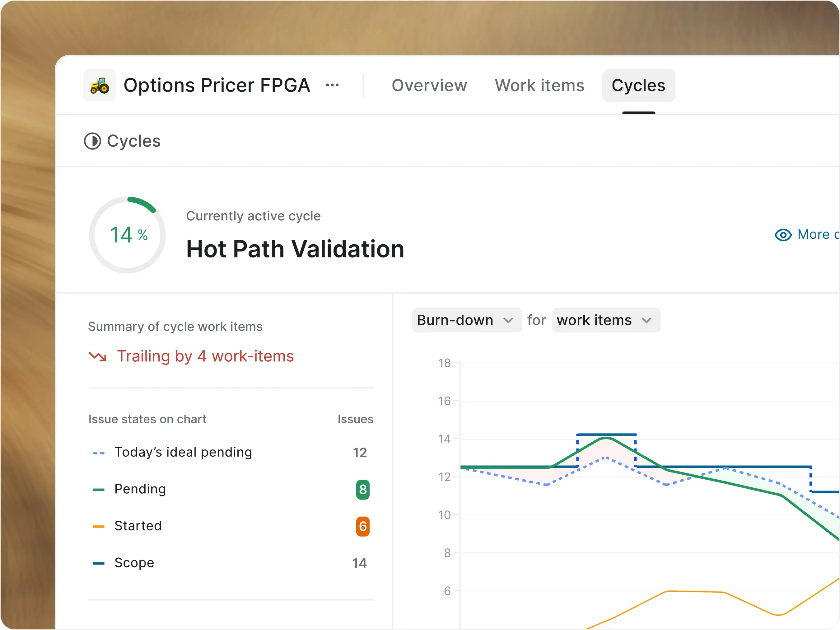Click the Started legend label
The width and height of the screenshot is (840, 630).
(x=138, y=526)
